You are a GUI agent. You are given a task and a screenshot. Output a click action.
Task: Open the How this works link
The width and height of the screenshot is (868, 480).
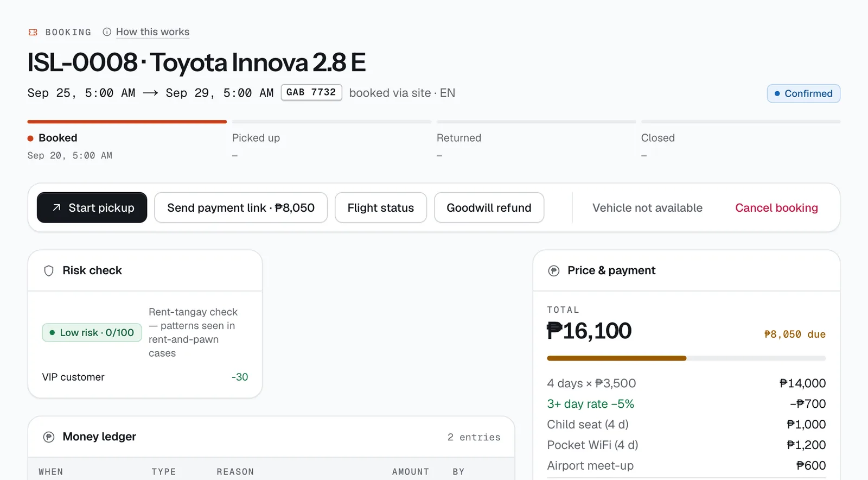(x=152, y=32)
